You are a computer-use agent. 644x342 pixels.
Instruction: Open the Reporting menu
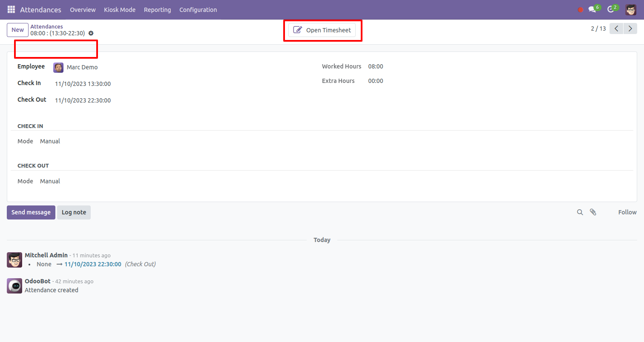[158, 9]
